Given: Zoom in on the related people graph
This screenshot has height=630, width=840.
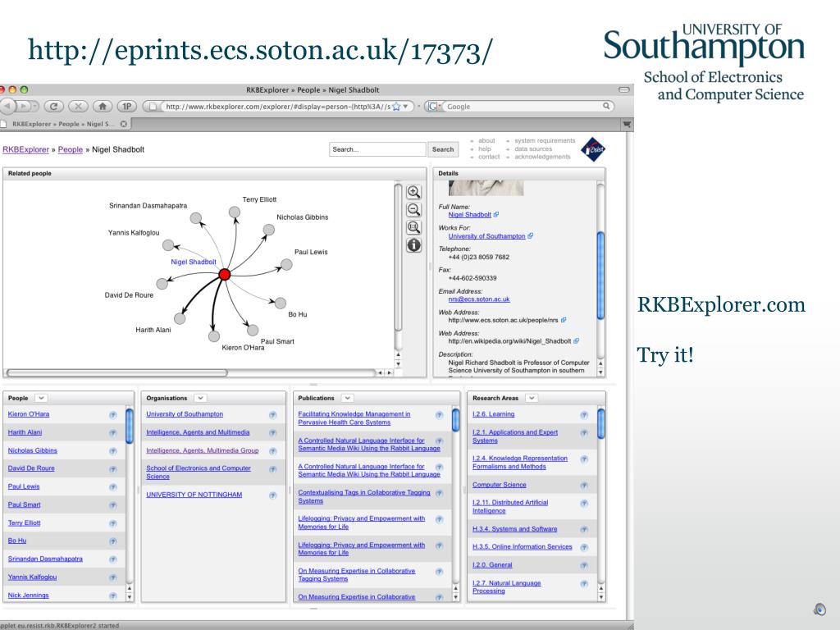Looking at the screenshot, I should click(x=413, y=192).
